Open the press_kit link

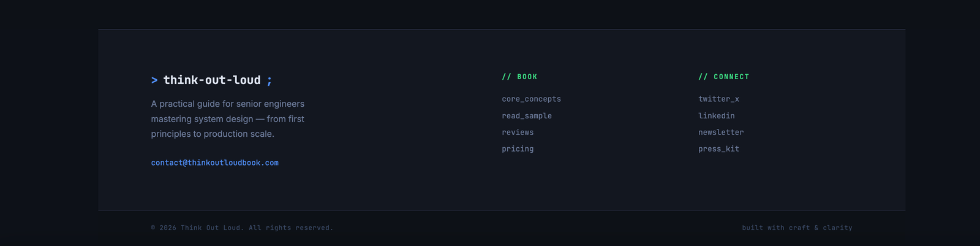[x=718, y=148]
